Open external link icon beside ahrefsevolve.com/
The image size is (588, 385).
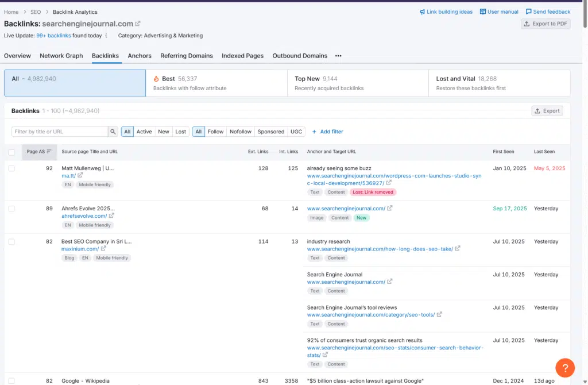click(x=111, y=216)
